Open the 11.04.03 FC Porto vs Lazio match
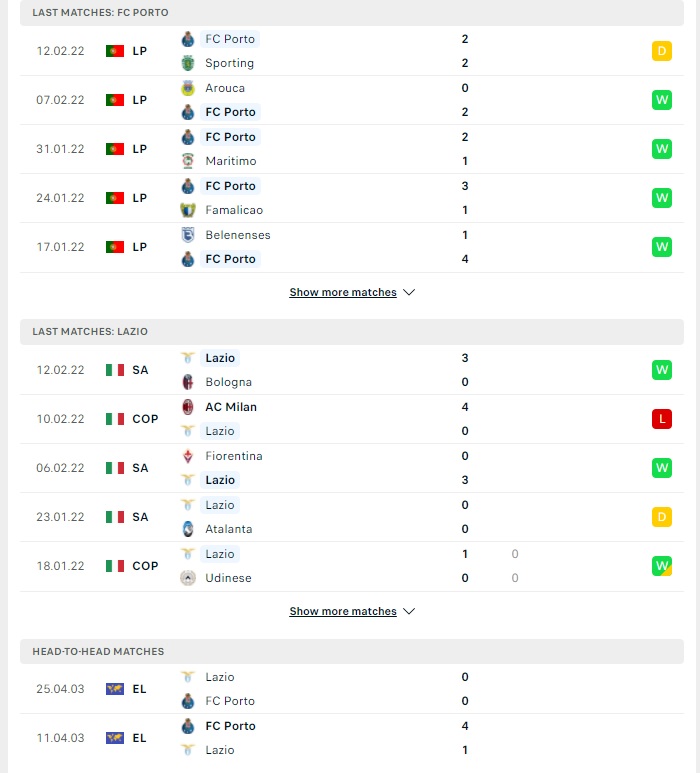 pos(352,738)
